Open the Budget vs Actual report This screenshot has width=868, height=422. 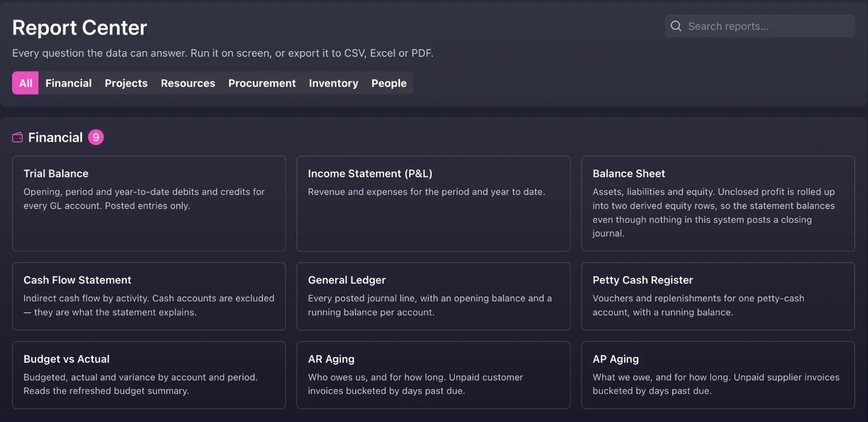[x=149, y=375]
